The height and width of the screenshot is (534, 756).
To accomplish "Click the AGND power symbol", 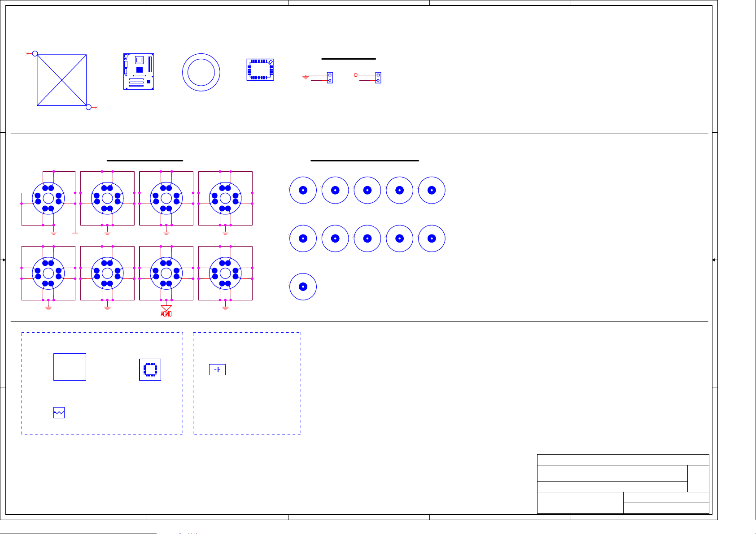I will pos(166,311).
